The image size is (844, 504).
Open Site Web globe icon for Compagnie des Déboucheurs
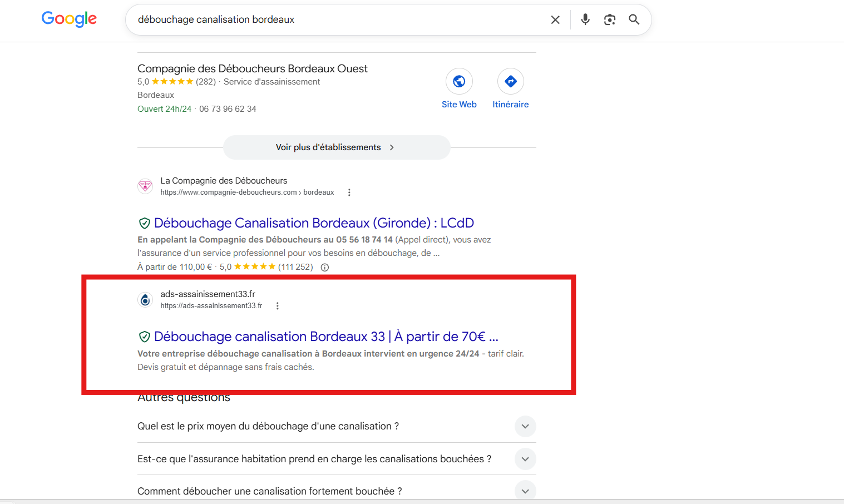pyautogui.click(x=459, y=81)
